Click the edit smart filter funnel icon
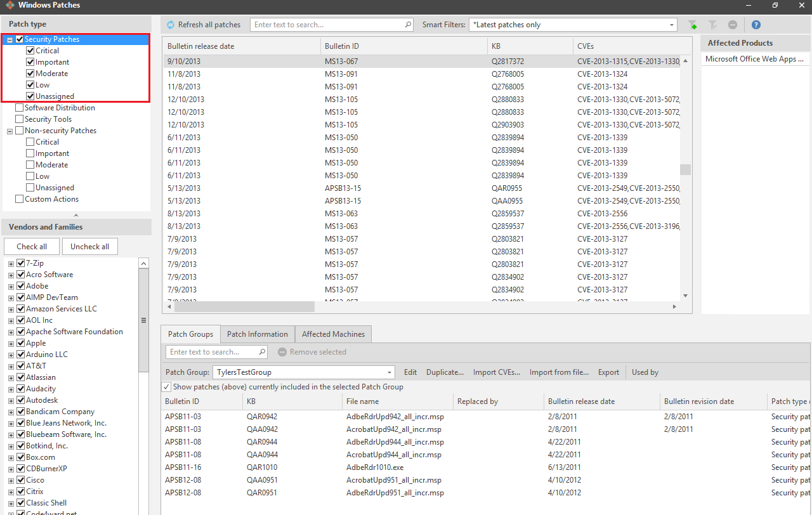Viewport: 812px width, 515px height. (x=713, y=25)
